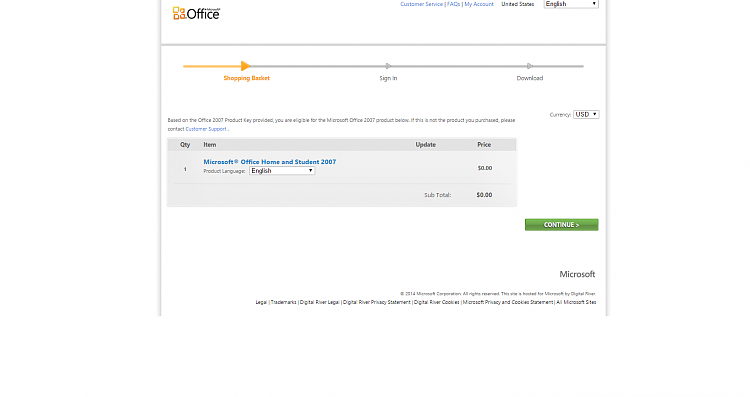Open Microsoft Privacy and Cookies Statement link
The image size is (750, 397).
[508, 302]
